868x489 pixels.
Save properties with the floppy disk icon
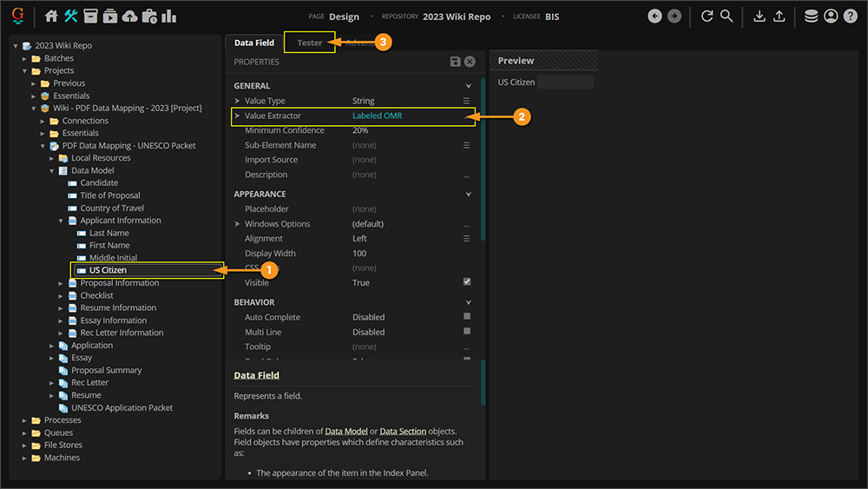[456, 62]
